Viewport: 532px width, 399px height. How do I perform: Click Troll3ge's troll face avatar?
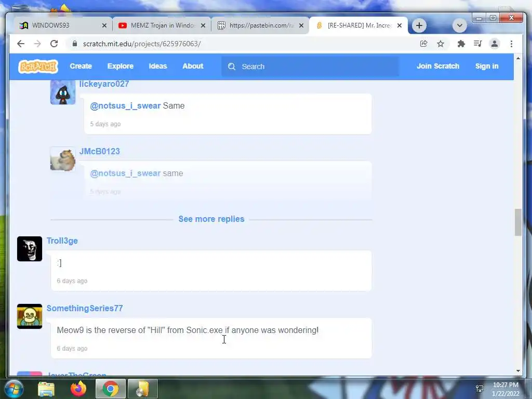pyautogui.click(x=30, y=249)
